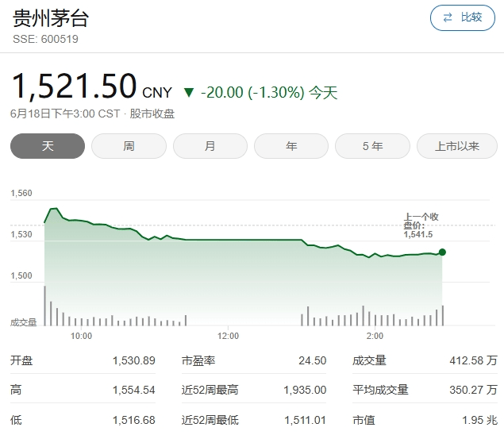504x435 pixels.
Task: Switch to the 周 (week) tab
Action: click(x=129, y=146)
